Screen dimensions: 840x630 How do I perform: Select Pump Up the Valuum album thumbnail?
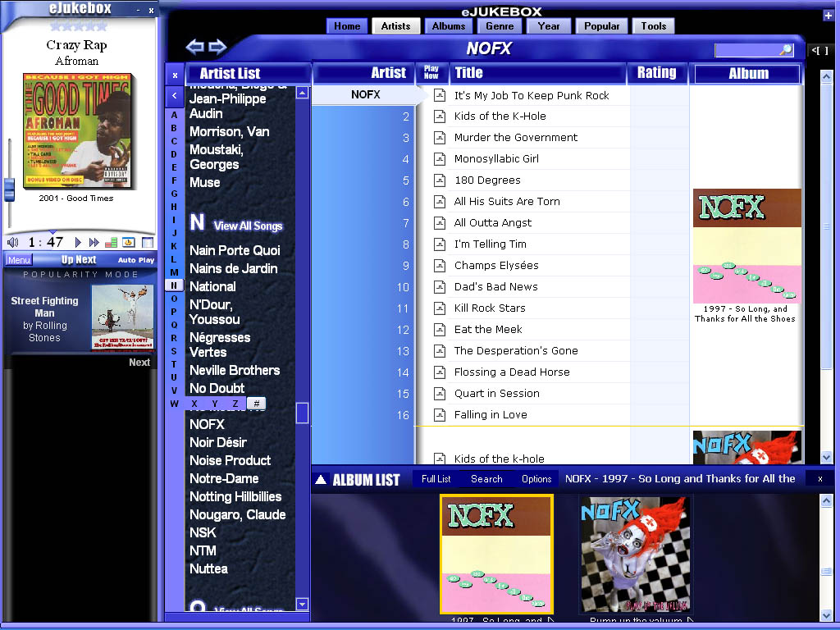point(634,554)
